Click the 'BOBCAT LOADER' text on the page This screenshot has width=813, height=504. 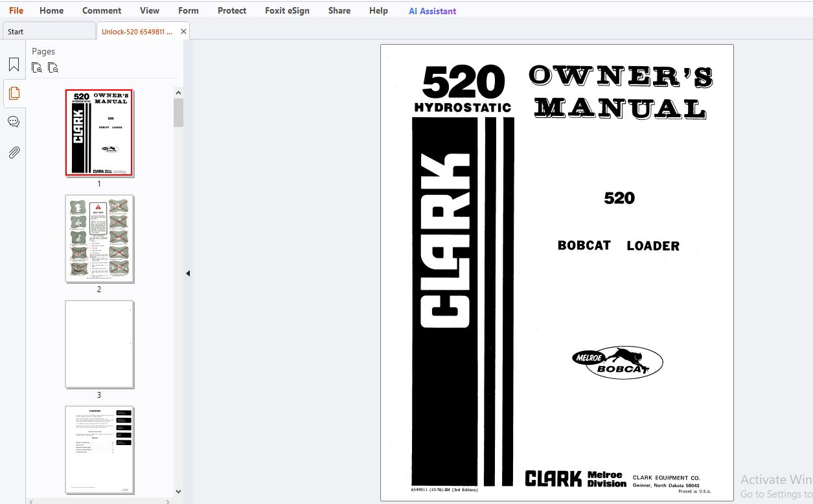tap(619, 246)
